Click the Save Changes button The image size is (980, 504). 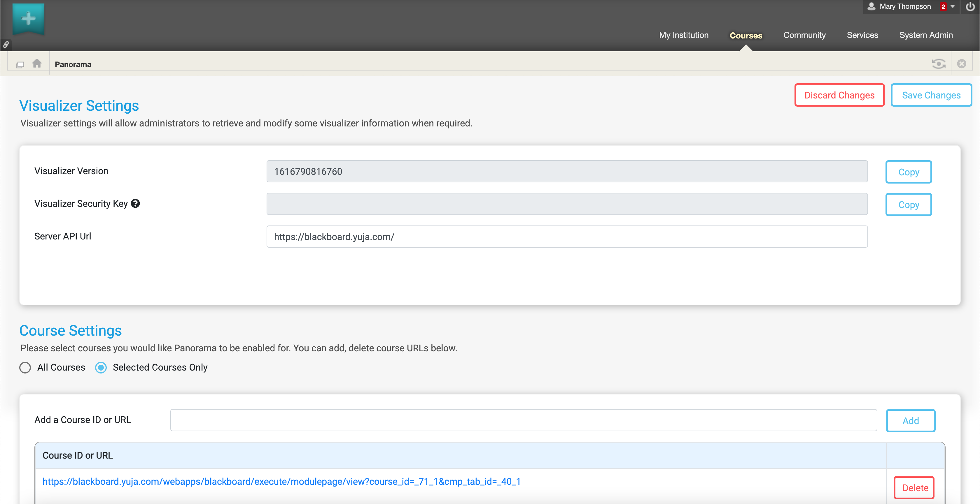click(931, 95)
